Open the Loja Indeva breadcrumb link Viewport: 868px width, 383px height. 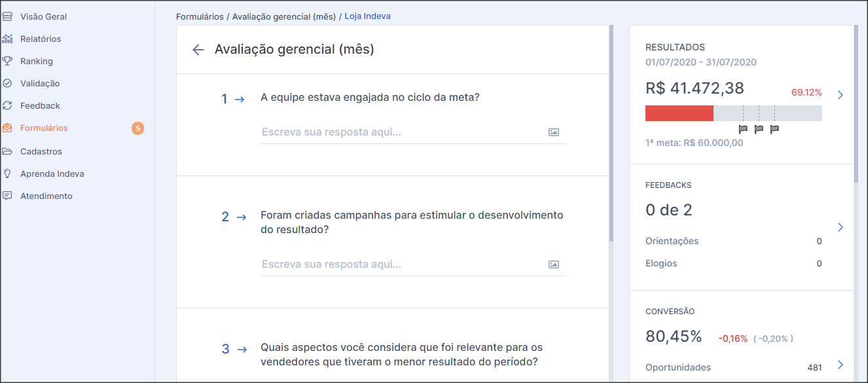click(367, 16)
